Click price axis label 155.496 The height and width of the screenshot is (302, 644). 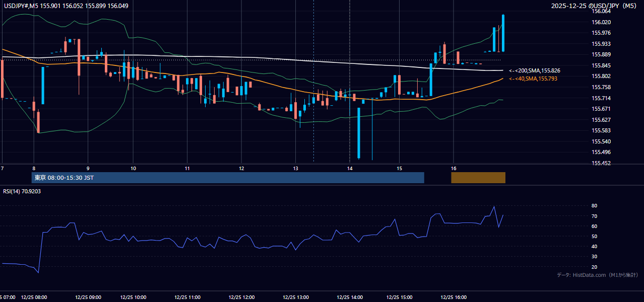(601, 153)
